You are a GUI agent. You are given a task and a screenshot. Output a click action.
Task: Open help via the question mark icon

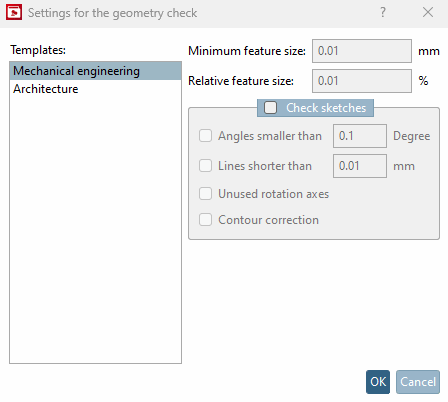tap(383, 13)
